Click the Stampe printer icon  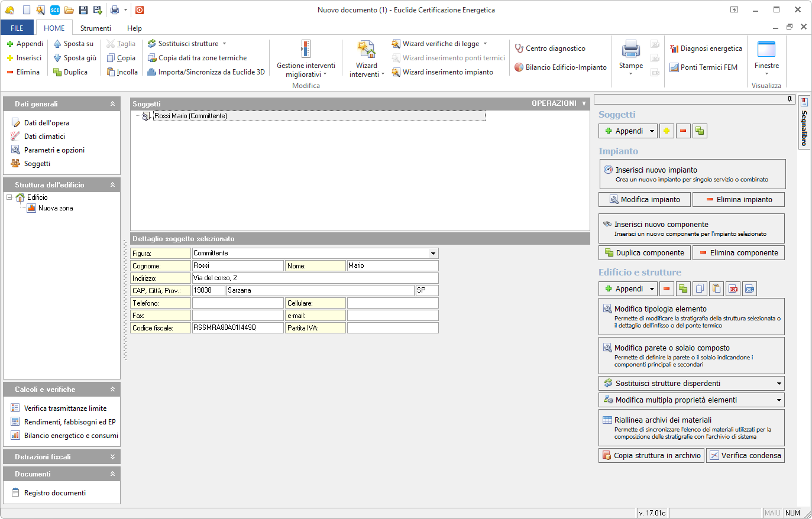630,50
